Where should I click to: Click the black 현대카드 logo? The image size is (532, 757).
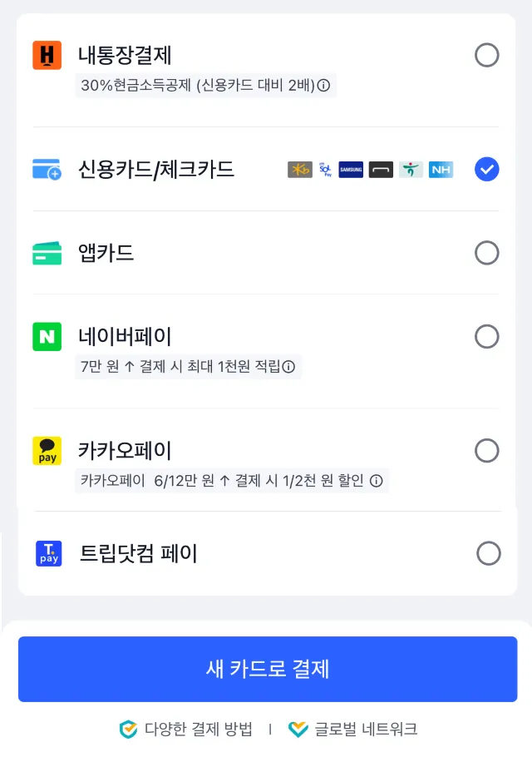[382, 170]
